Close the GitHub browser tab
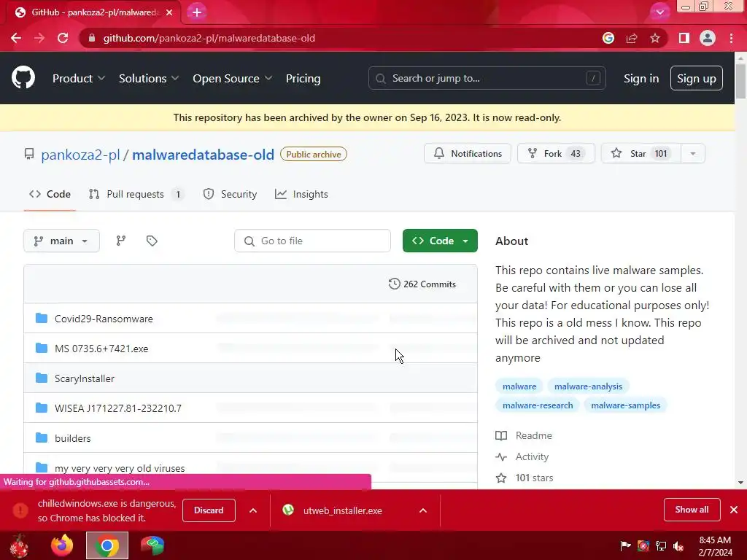747x560 pixels. (x=169, y=12)
